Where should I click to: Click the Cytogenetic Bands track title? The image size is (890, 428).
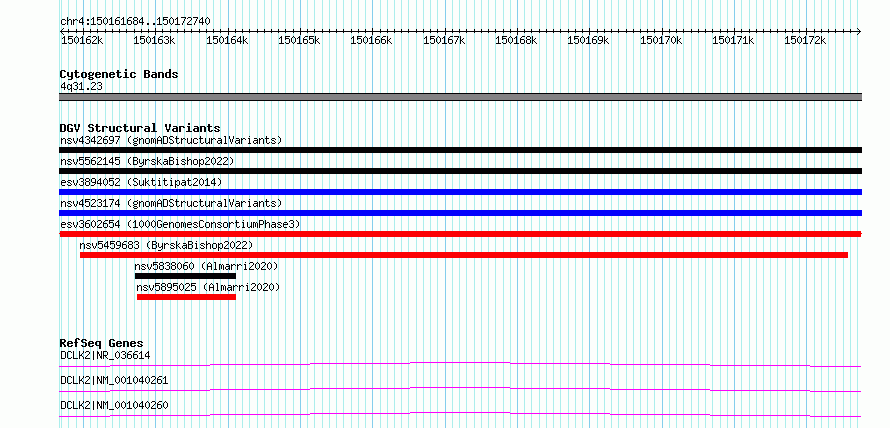pos(119,74)
